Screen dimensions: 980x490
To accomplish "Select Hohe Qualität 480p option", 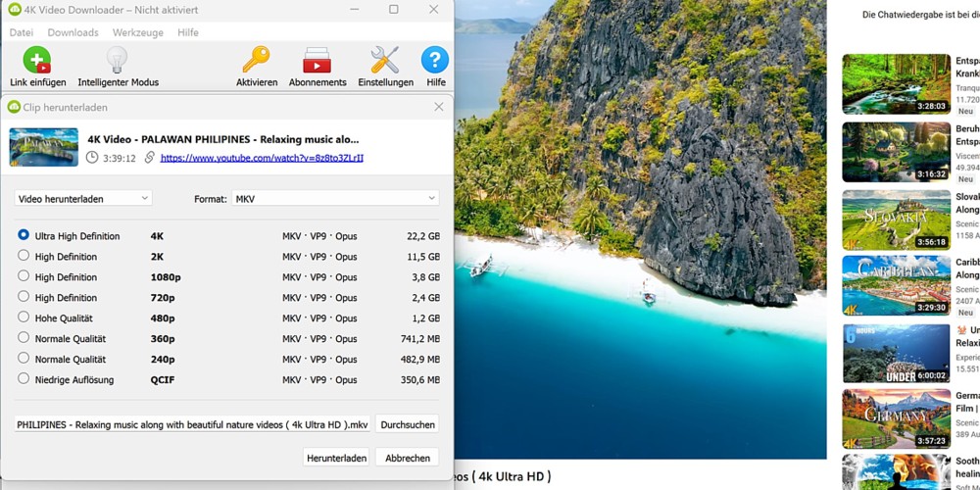I will click(x=24, y=317).
